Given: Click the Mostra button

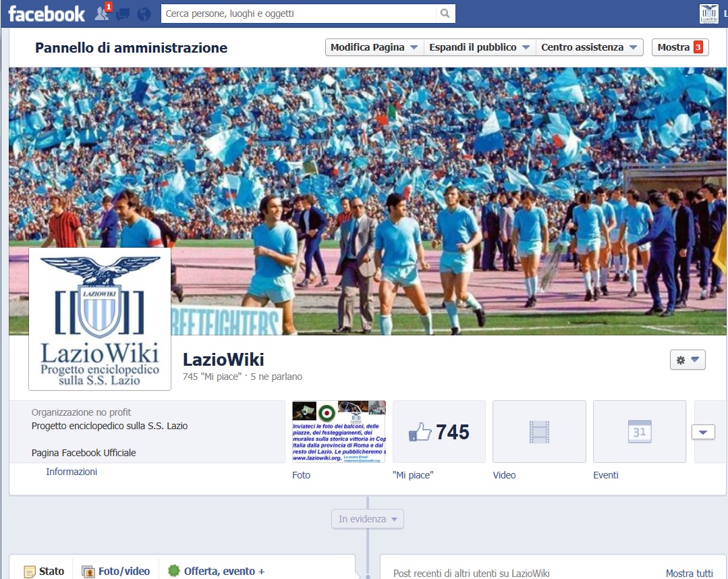Looking at the screenshot, I should 679,47.
